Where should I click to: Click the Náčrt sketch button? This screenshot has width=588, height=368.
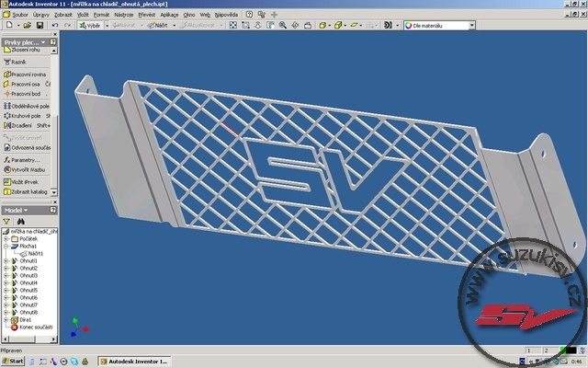pyautogui.click(x=158, y=25)
